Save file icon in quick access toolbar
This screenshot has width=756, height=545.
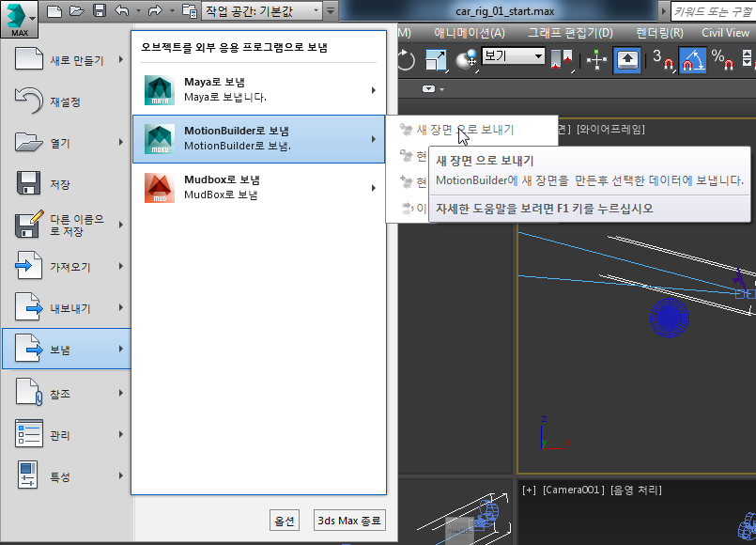coord(99,10)
